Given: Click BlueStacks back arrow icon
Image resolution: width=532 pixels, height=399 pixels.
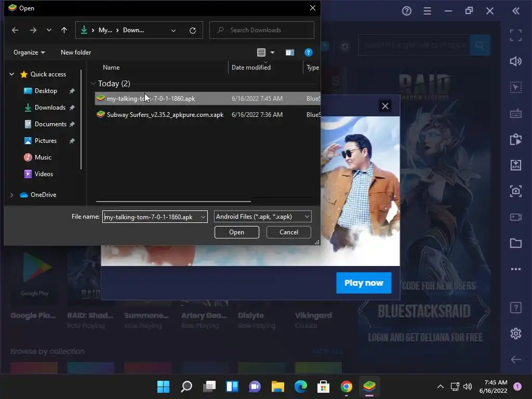Looking at the screenshot, I should 515,360.
